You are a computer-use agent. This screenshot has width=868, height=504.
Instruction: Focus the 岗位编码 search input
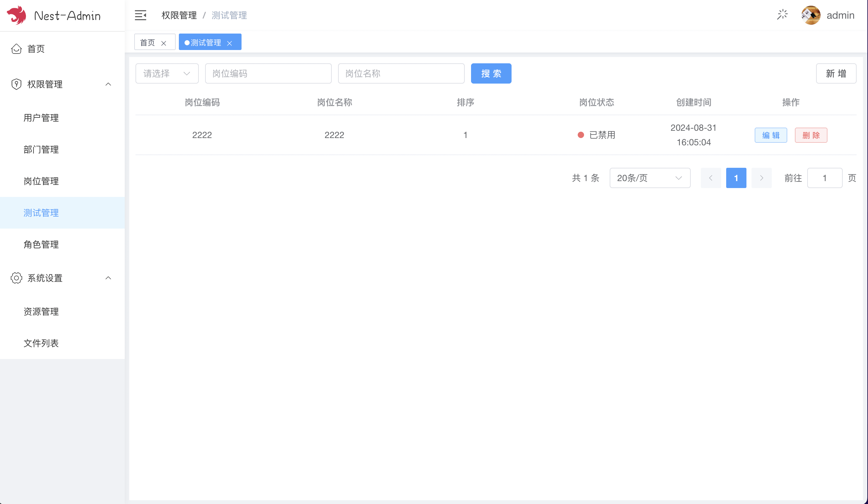[268, 73]
